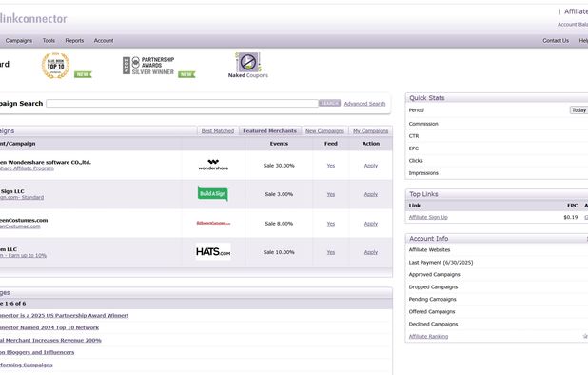
Task: Click the Offered Campaigns row
Action: tap(497, 311)
